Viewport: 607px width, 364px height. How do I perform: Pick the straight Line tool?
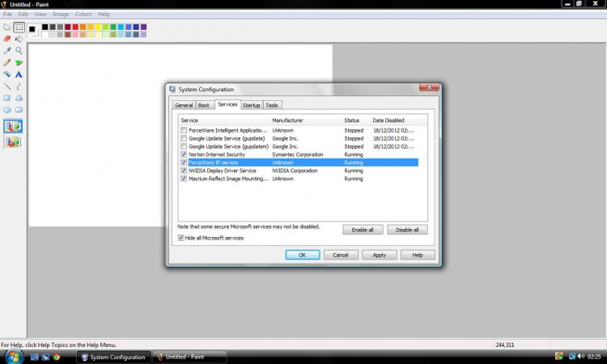[x=7, y=87]
